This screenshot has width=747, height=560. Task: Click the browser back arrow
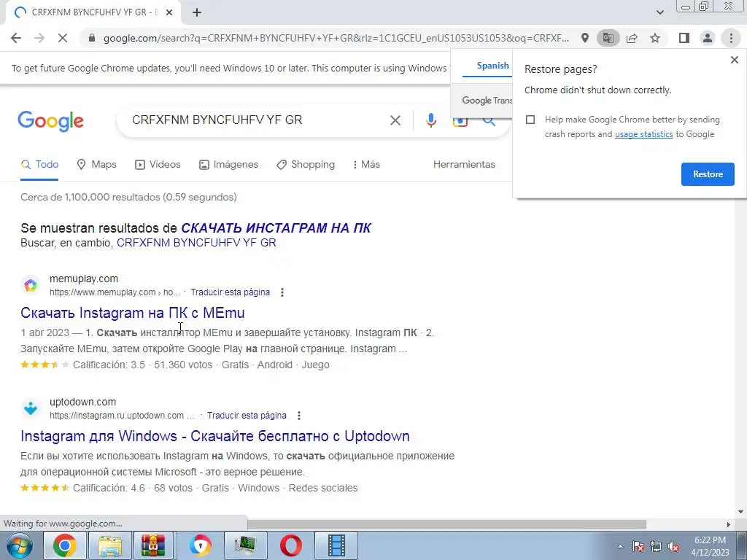(16, 38)
